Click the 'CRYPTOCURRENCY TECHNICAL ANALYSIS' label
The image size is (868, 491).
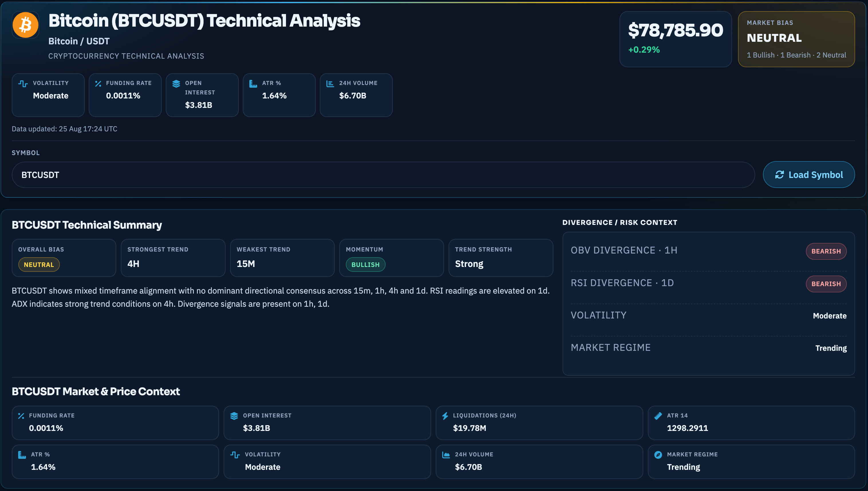[x=126, y=56]
